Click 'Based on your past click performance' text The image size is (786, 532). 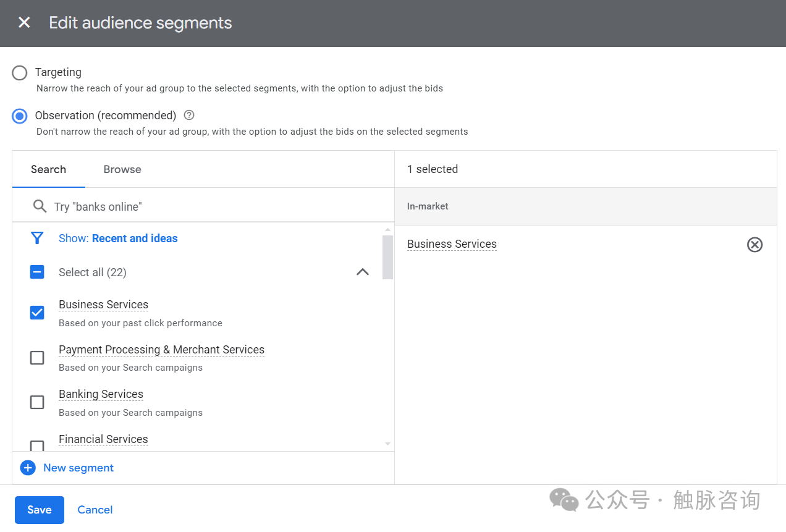(x=140, y=323)
